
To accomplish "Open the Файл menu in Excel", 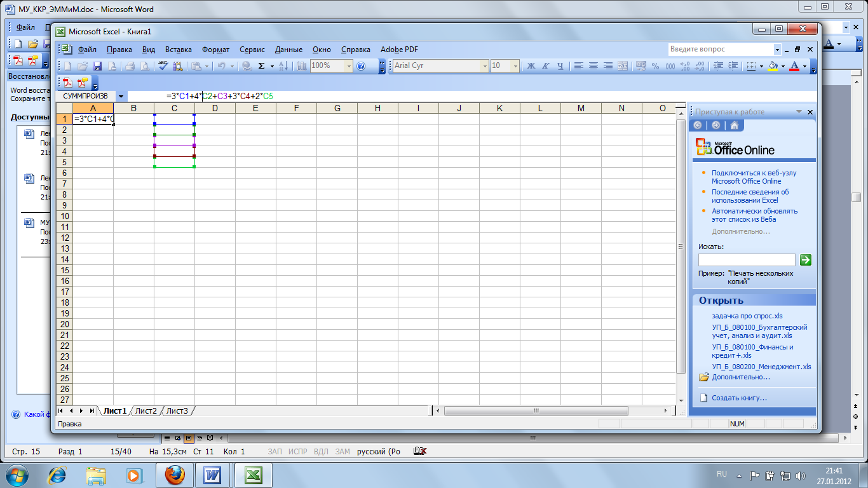I will [88, 49].
